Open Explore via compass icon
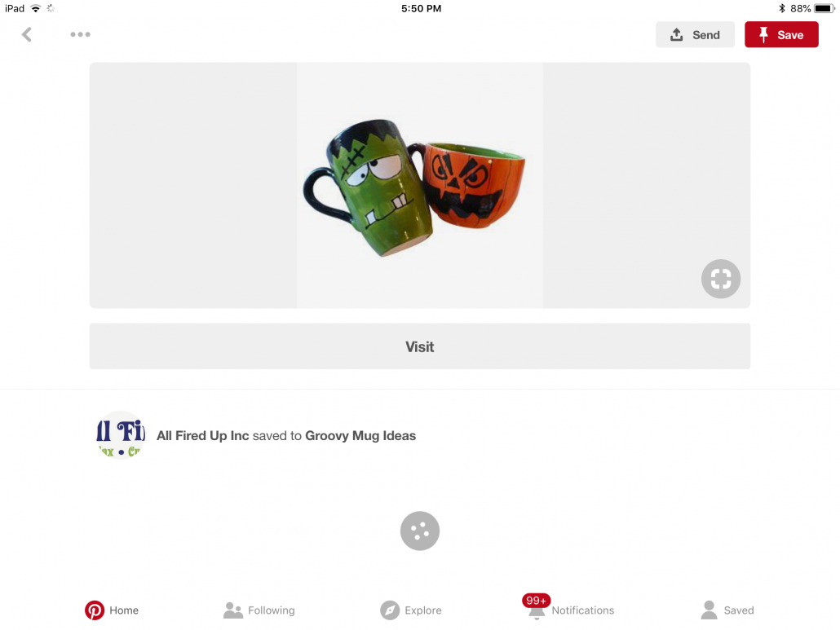The width and height of the screenshot is (840, 630). 390,610
